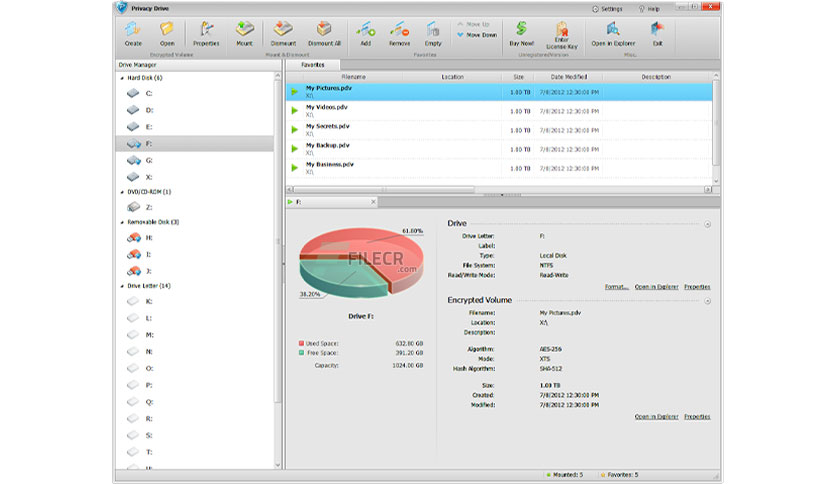Select free drive letter S:
Viewport: 836px width, 484px height.
(x=195, y=435)
